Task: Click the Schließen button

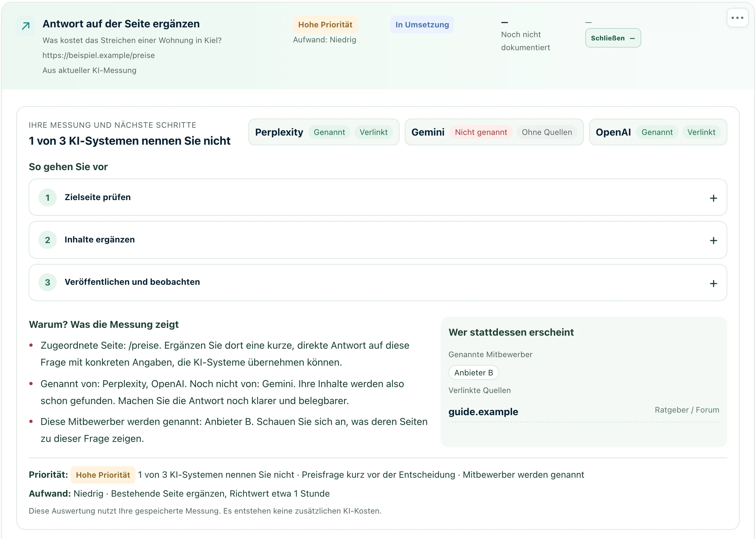Action: coord(613,38)
